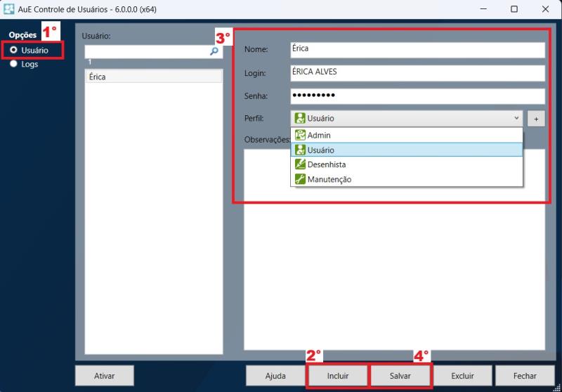Select the Usuário radio option

click(x=13, y=51)
